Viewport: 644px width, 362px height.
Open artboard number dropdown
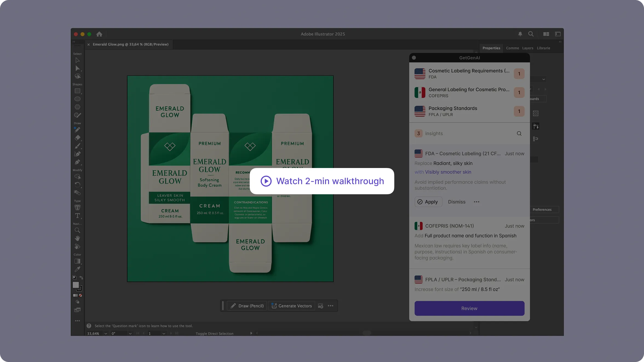[164, 334]
